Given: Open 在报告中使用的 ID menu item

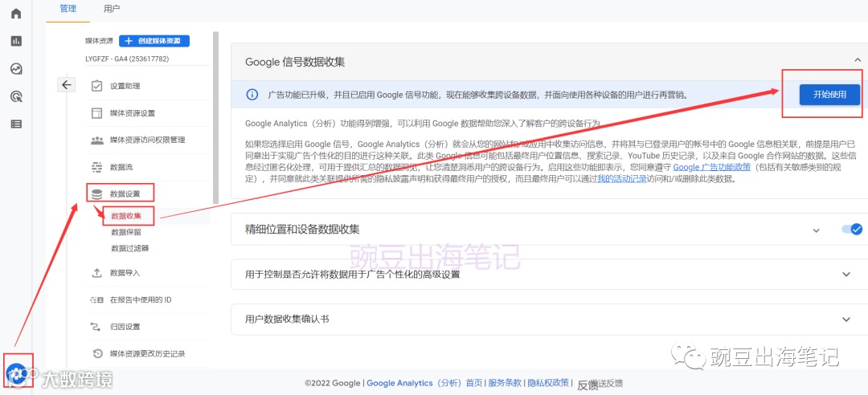Looking at the screenshot, I should (141, 299).
